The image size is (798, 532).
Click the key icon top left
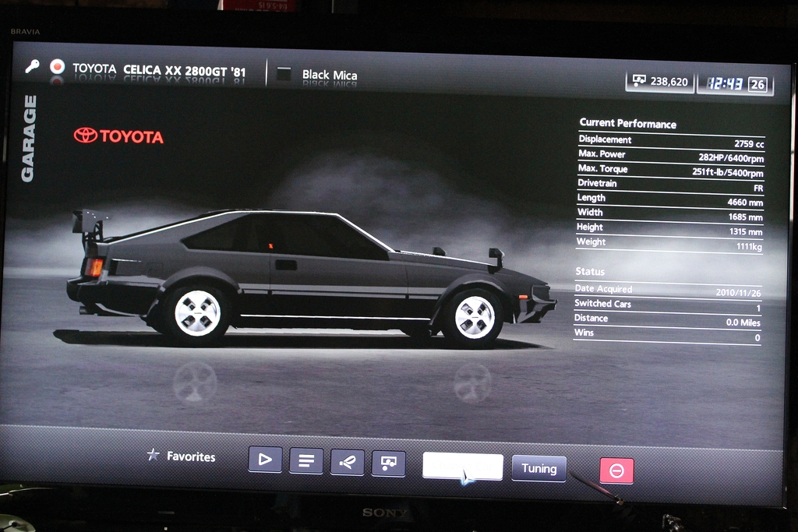coord(32,66)
